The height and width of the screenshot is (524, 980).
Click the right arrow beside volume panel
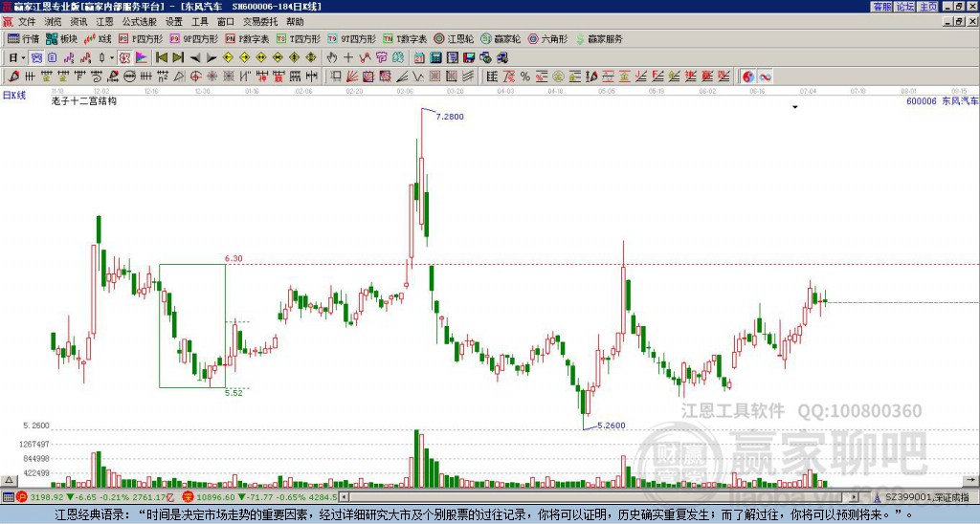970,480
